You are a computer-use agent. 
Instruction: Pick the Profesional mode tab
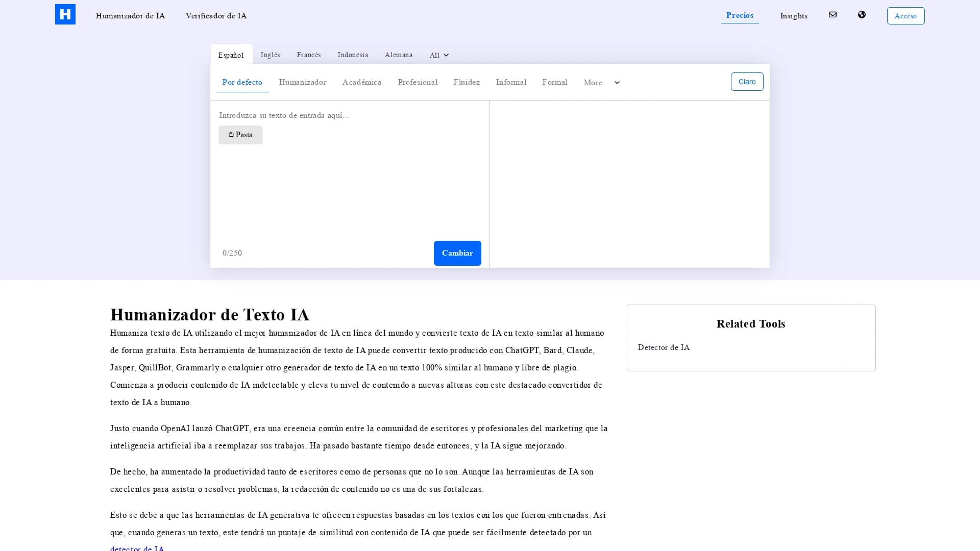point(418,82)
